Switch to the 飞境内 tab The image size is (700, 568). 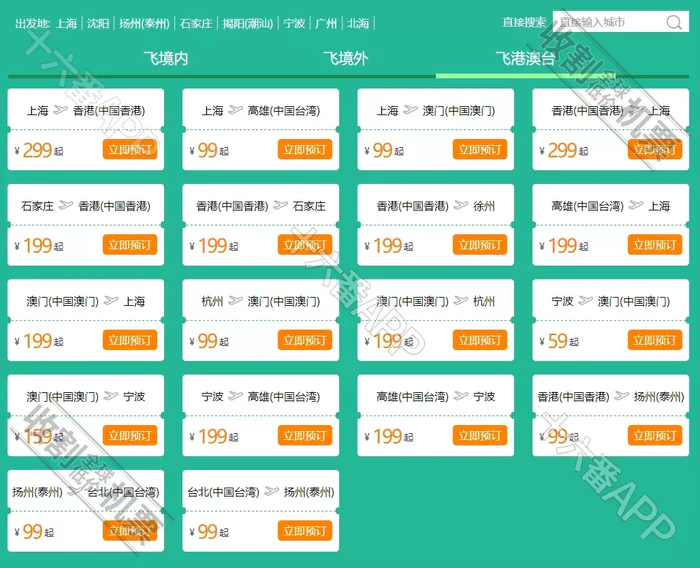(166, 59)
